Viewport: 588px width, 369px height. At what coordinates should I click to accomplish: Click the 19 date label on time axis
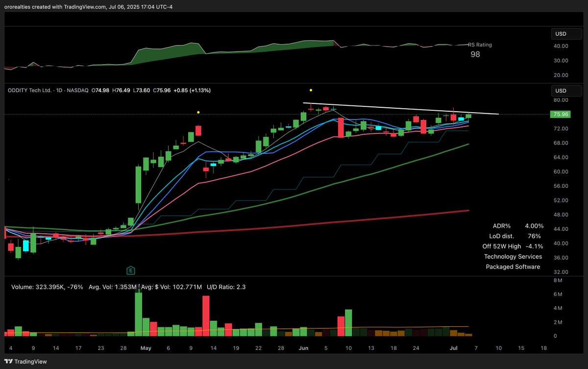point(236,348)
